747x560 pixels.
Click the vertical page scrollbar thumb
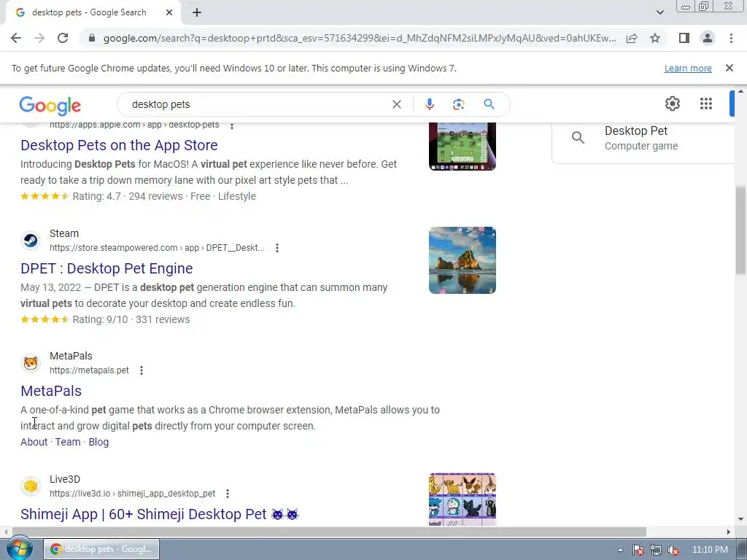click(x=740, y=230)
